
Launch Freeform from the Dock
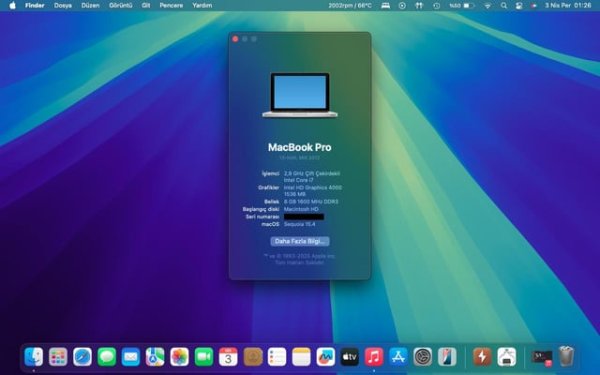pos(326,357)
